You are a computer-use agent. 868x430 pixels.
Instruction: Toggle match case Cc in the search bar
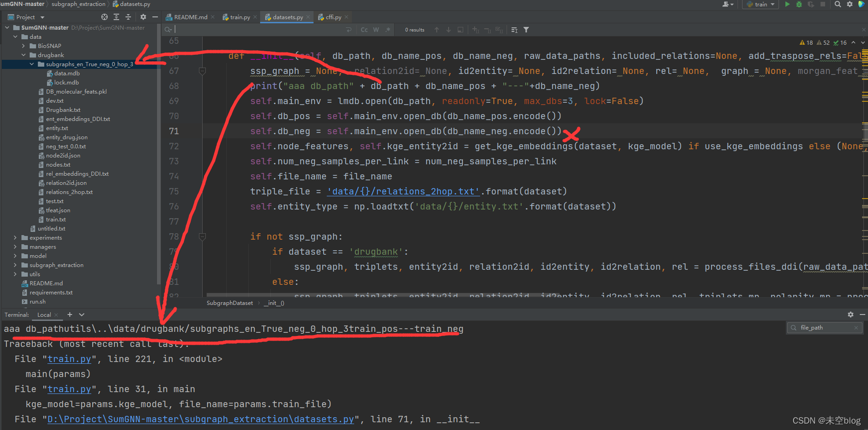coord(364,29)
